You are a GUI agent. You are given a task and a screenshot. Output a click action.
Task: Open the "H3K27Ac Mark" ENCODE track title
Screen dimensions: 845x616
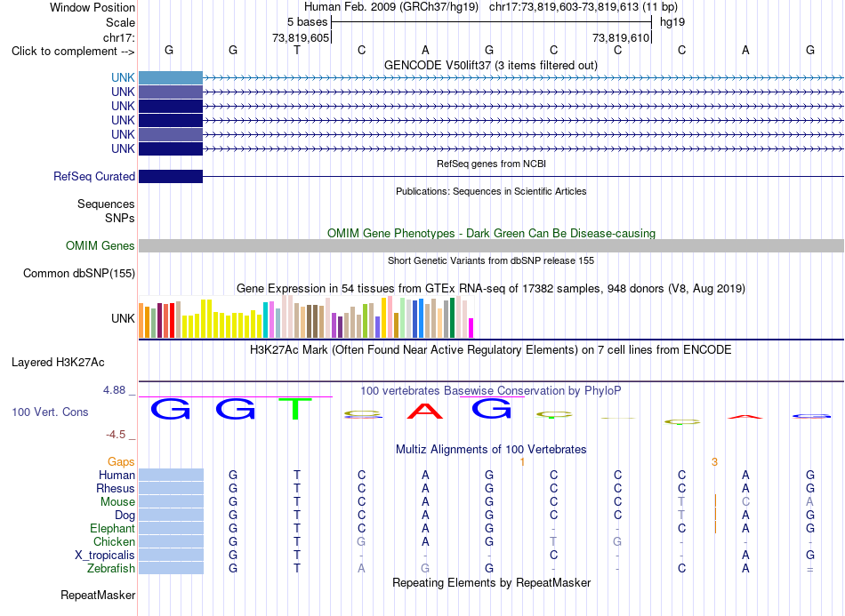490,350
